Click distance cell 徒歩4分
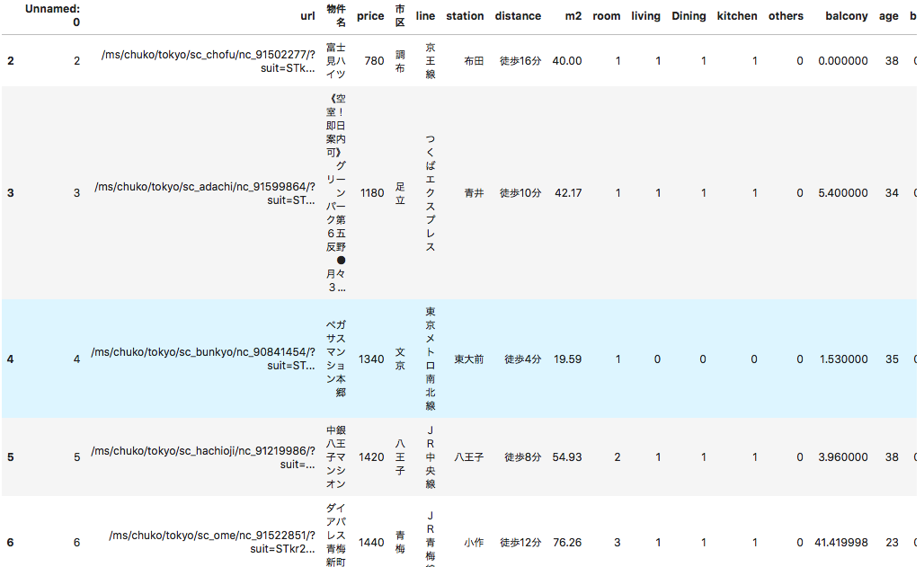924x567 pixels. point(523,359)
